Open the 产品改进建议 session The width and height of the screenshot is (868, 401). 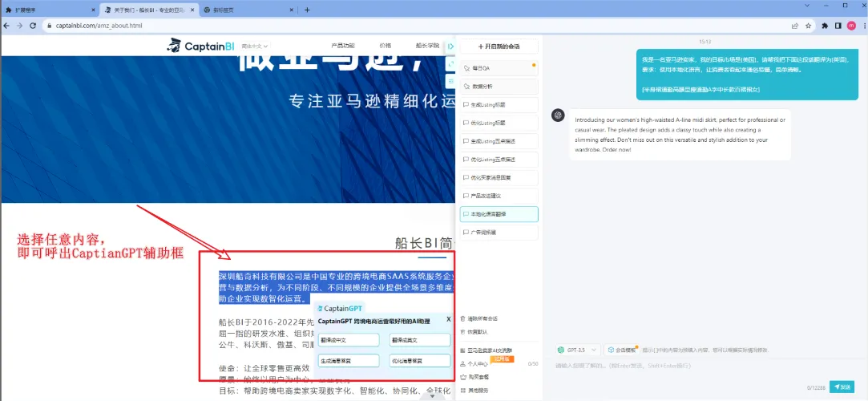click(499, 196)
